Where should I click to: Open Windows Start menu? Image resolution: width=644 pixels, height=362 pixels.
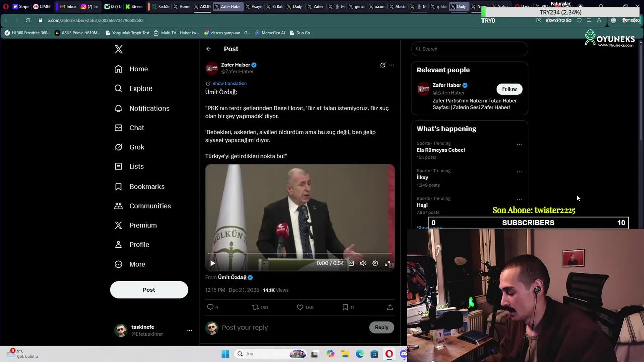click(225, 354)
